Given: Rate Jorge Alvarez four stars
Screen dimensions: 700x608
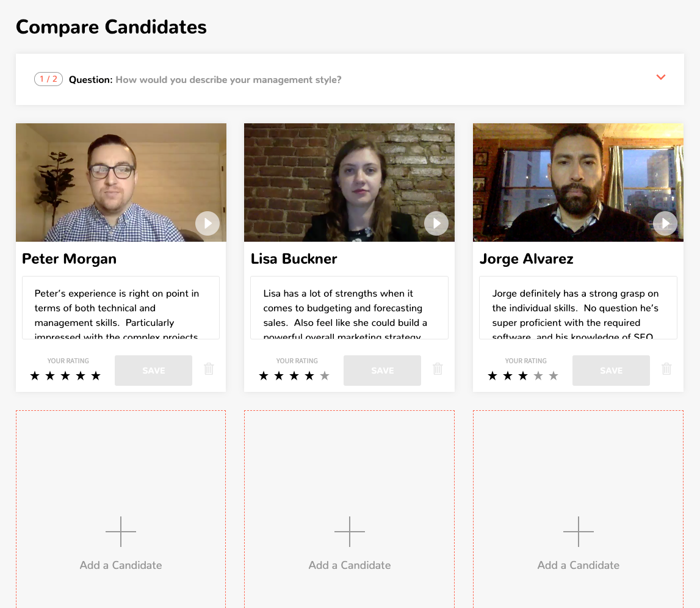Looking at the screenshot, I should (538, 376).
